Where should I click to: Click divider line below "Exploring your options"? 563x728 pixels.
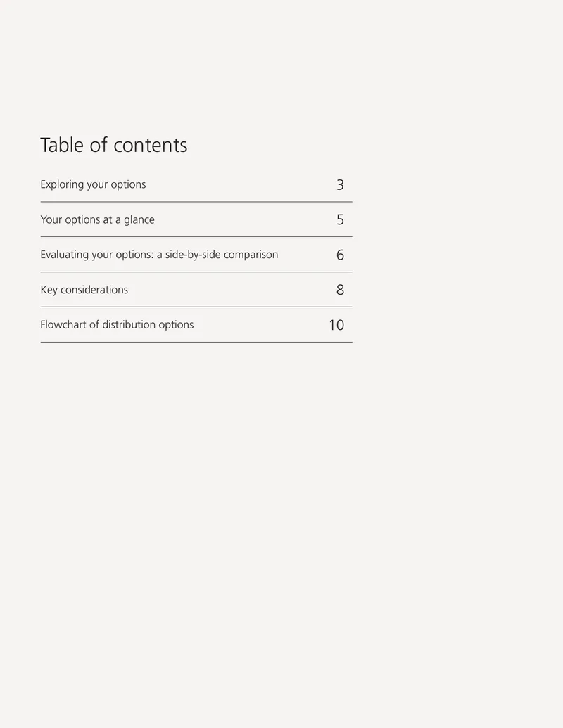point(196,201)
